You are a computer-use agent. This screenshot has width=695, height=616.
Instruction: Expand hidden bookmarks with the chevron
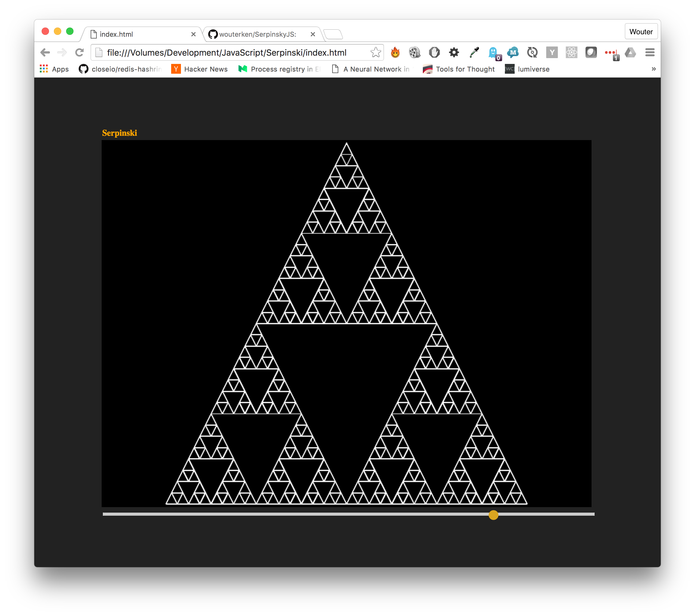654,69
